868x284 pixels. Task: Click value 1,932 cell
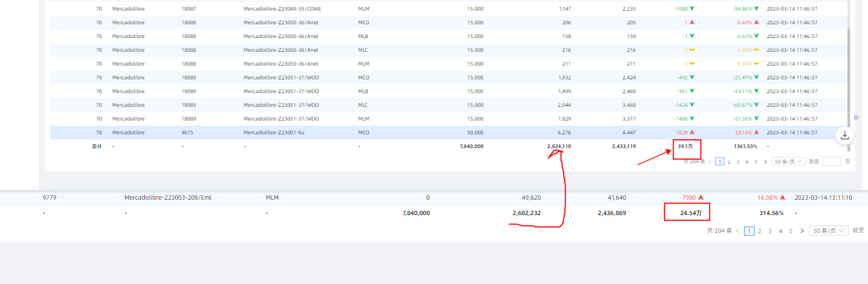coord(565,78)
